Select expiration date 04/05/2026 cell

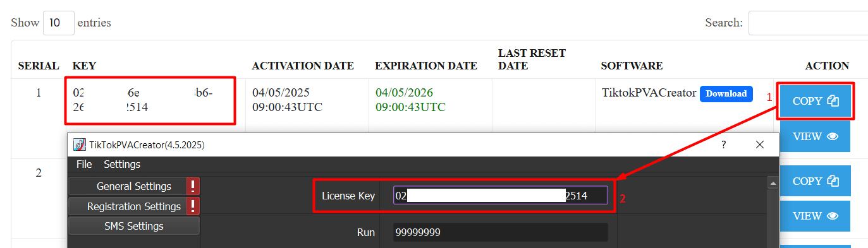coord(410,100)
